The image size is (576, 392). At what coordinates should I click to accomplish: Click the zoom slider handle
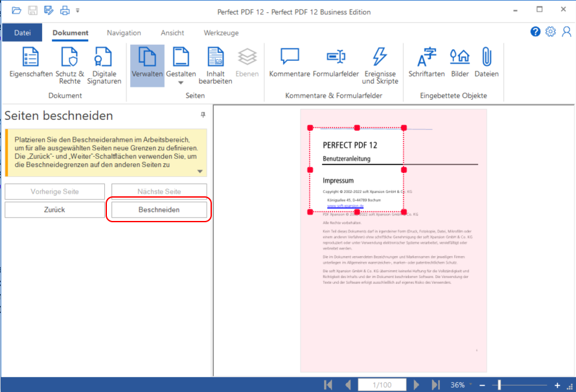499,385
